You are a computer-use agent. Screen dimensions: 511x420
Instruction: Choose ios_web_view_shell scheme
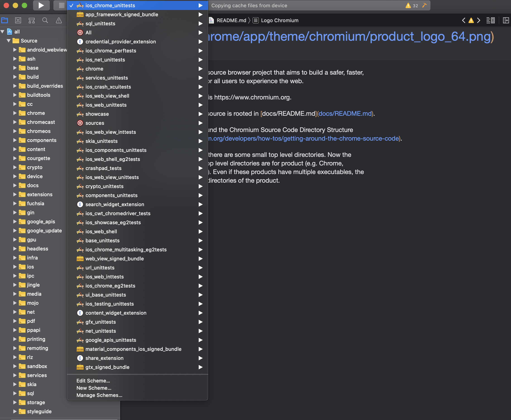107,96
